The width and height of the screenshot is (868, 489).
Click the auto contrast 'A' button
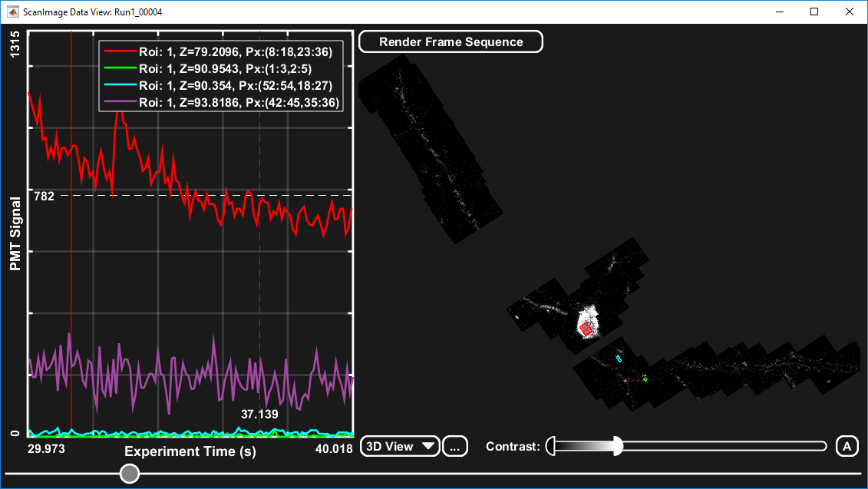coord(847,446)
